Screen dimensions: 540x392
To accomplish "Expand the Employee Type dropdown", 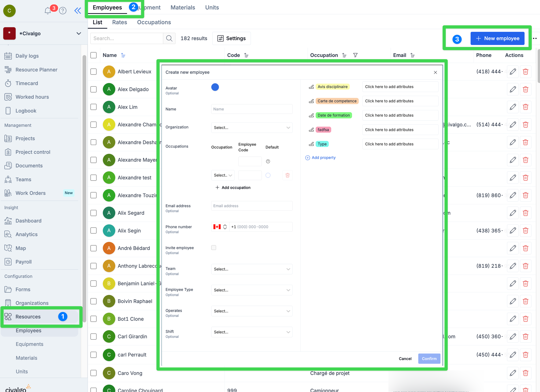I will click(x=251, y=290).
